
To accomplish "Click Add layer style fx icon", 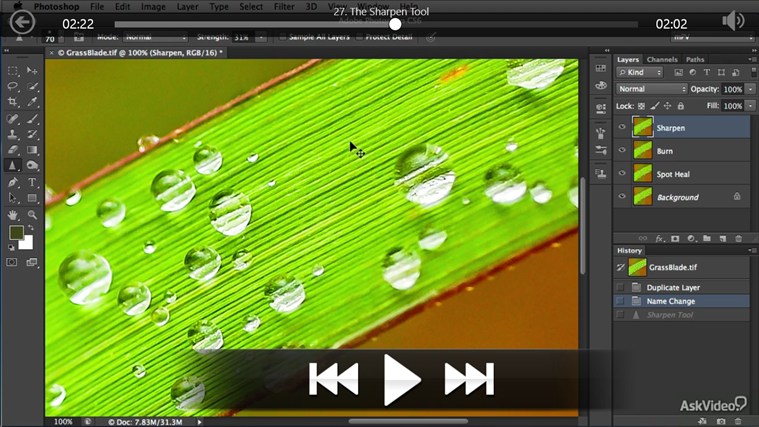I will [x=659, y=239].
